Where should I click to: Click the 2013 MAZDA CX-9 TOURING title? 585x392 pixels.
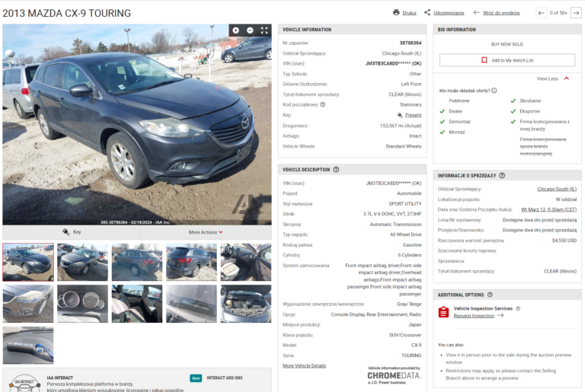point(67,13)
